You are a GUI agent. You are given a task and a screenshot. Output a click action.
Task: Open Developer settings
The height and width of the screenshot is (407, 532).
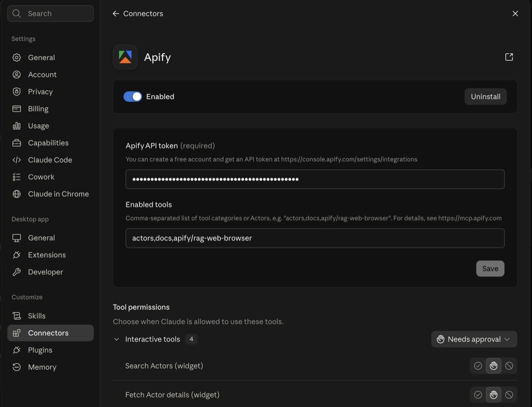(x=51, y=272)
